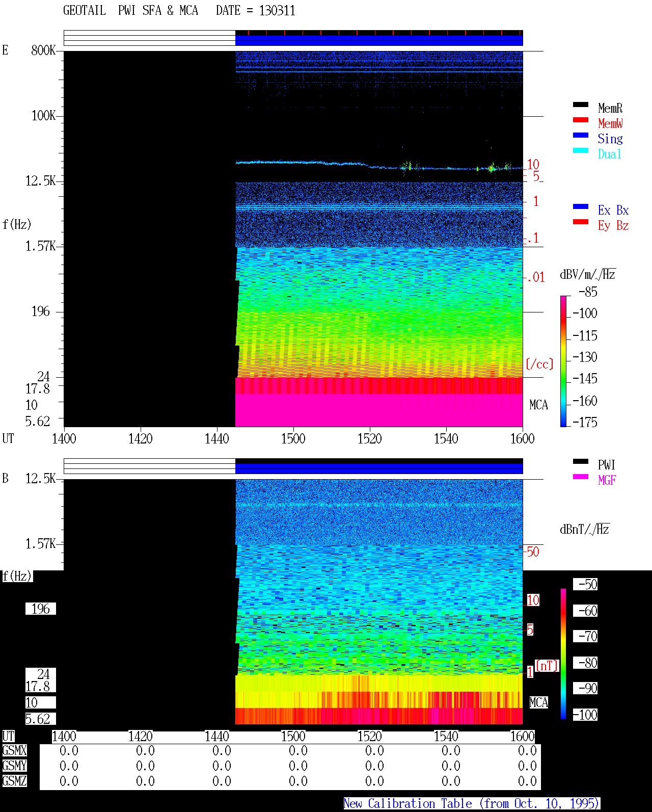Screen dimensions: 652x812
Task: Click the blue mode bar above E panel
Action: tap(379, 40)
